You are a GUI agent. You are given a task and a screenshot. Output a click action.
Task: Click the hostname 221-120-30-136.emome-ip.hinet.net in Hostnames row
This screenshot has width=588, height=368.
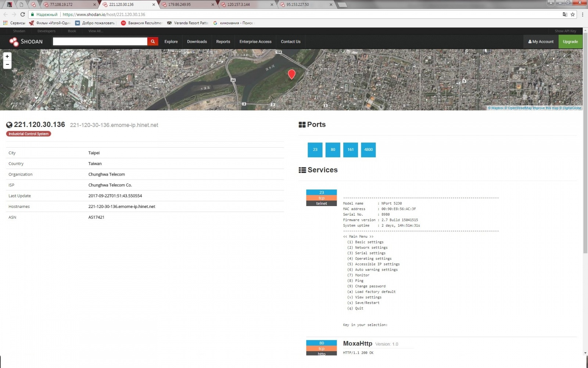point(122,206)
